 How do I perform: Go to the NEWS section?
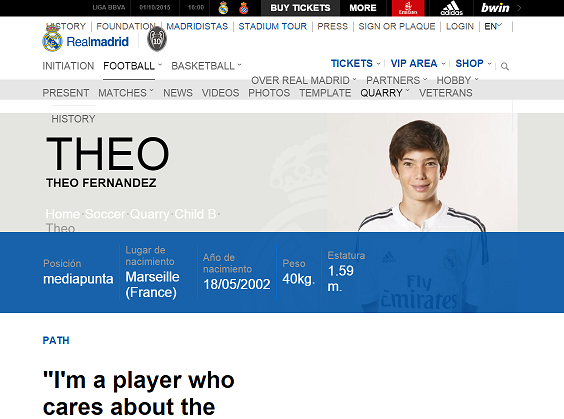coord(178,93)
